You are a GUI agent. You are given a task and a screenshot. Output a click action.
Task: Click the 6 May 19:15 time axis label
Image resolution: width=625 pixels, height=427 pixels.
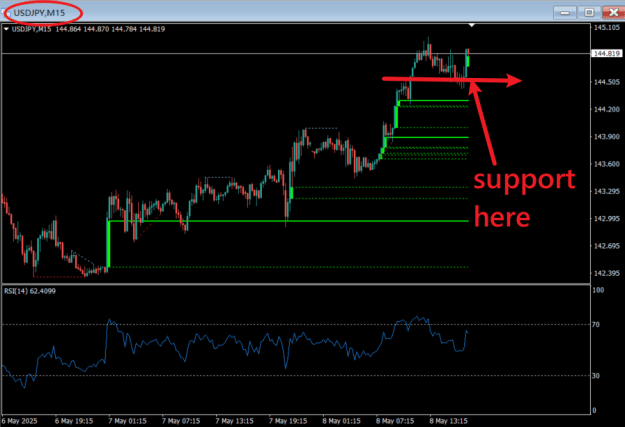(x=74, y=421)
